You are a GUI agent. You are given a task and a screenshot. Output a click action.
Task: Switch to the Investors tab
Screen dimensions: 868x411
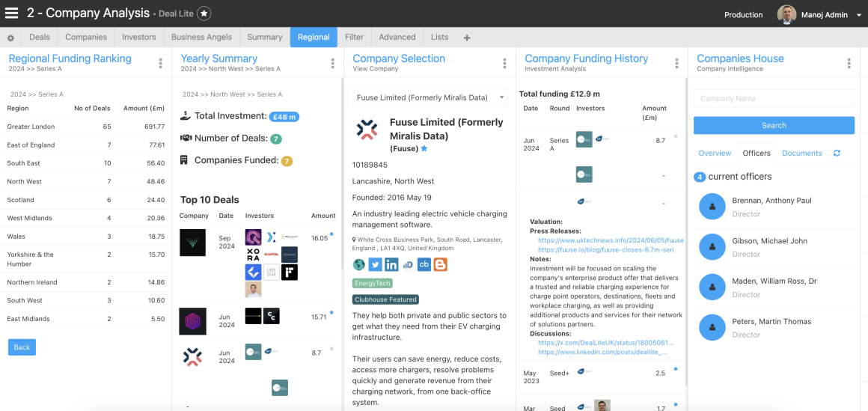139,37
